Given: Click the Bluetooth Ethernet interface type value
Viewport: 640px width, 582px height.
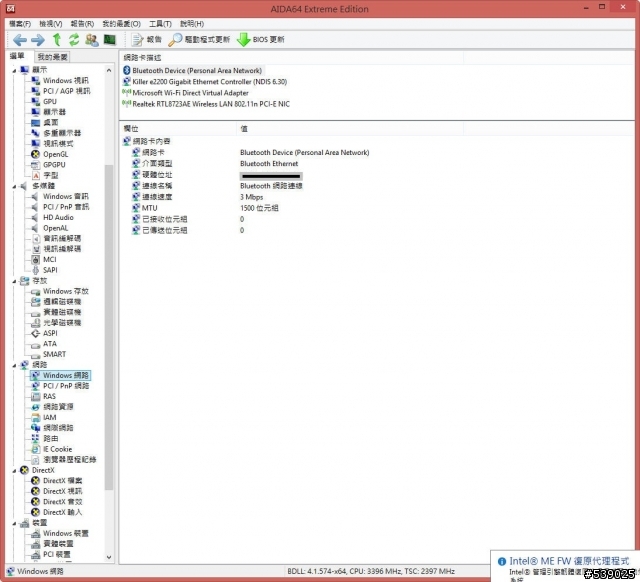Looking at the screenshot, I should (269, 164).
